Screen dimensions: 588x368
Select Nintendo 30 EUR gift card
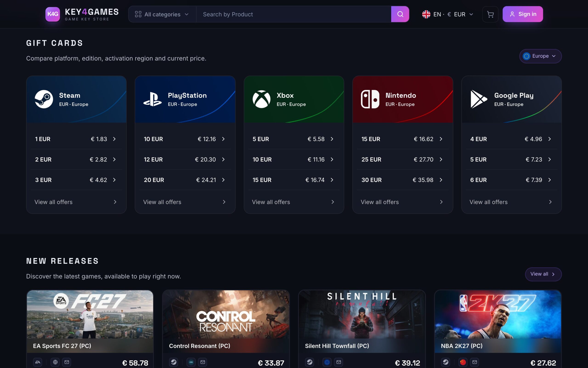click(403, 180)
